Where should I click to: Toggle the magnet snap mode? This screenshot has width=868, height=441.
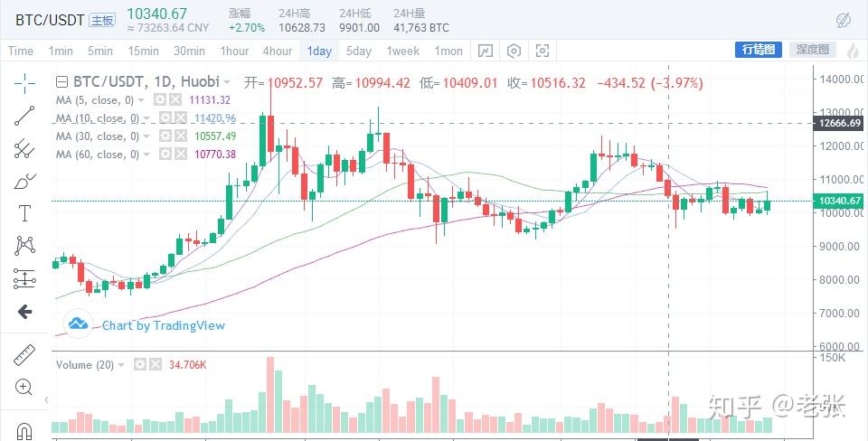pos(24,428)
